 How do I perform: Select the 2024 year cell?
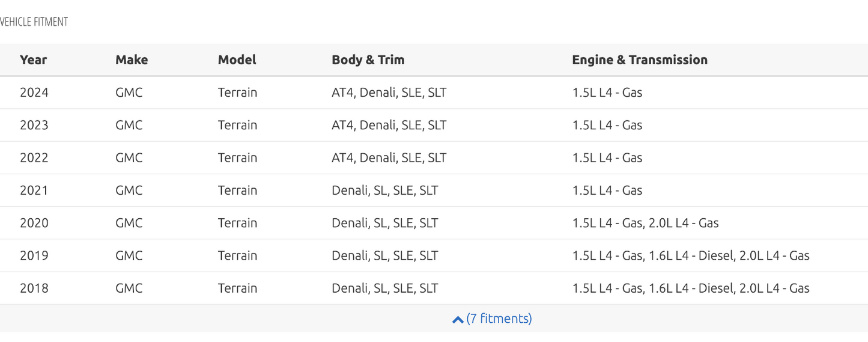34,93
